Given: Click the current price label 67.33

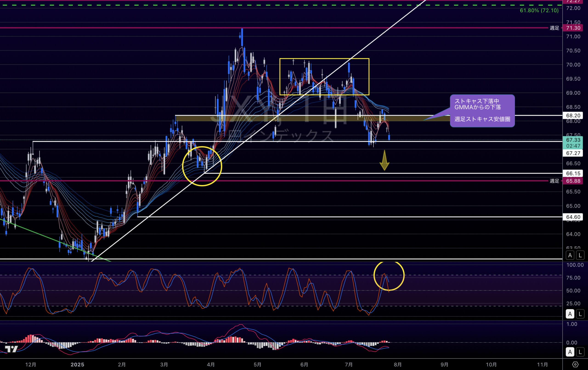Looking at the screenshot, I should [573, 140].
